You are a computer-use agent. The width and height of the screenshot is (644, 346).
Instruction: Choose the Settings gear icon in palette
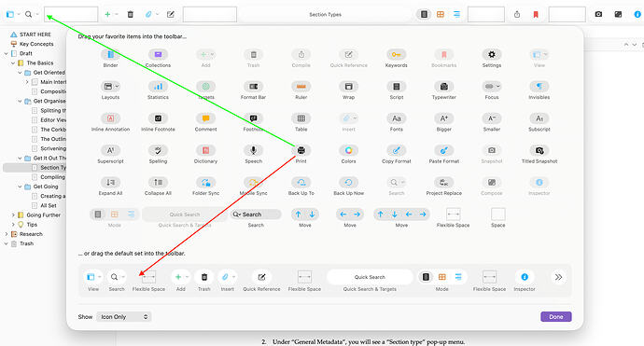pos(491,55)
